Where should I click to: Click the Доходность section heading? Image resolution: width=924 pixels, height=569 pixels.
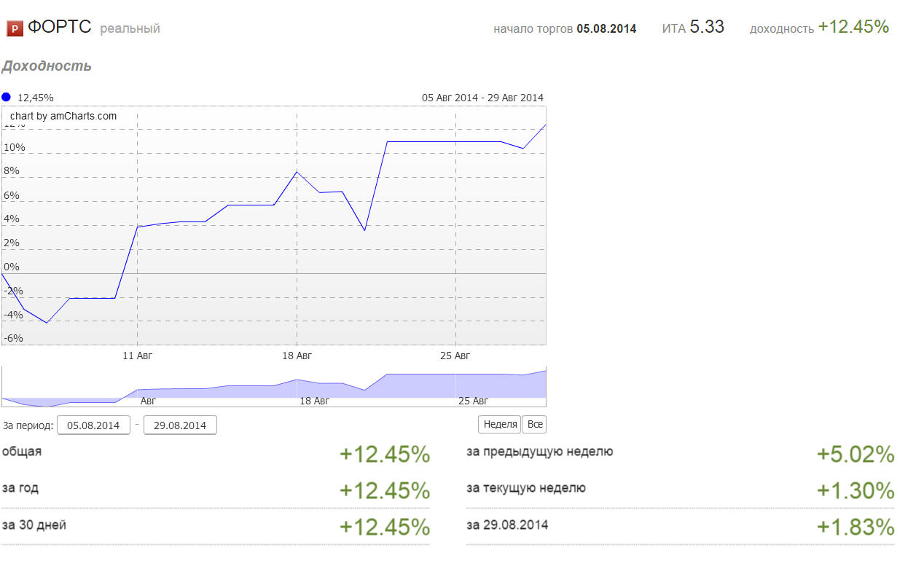[x=47, y=66]
